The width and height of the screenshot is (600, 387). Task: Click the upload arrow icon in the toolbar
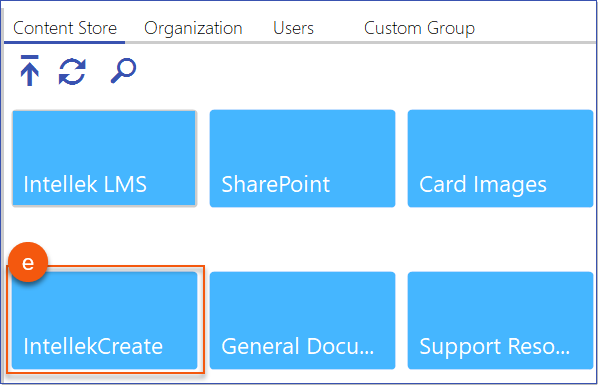coord(29,70)
